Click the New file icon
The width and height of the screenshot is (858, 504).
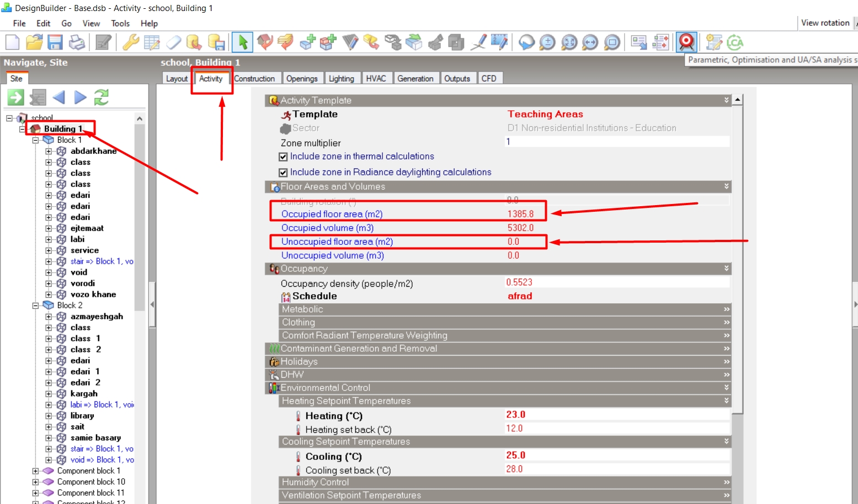click(x=12, y=42)
